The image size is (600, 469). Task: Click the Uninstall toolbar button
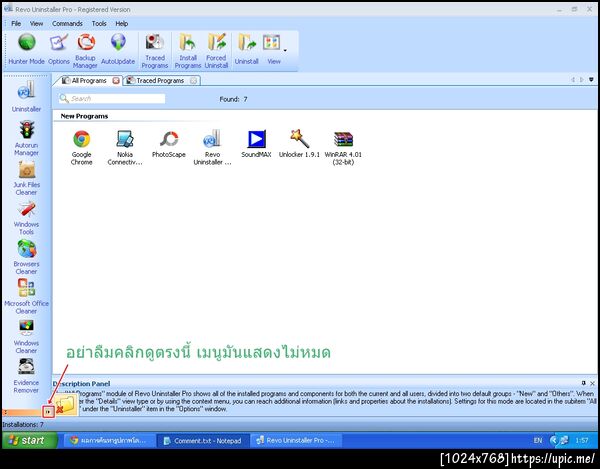246,49
